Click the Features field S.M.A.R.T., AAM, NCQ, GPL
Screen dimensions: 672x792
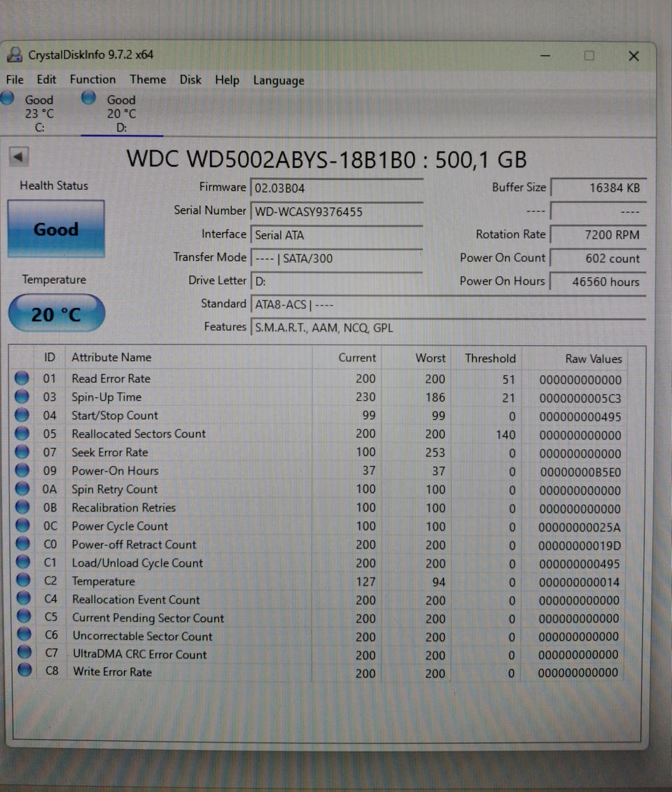tap(448, 328)
